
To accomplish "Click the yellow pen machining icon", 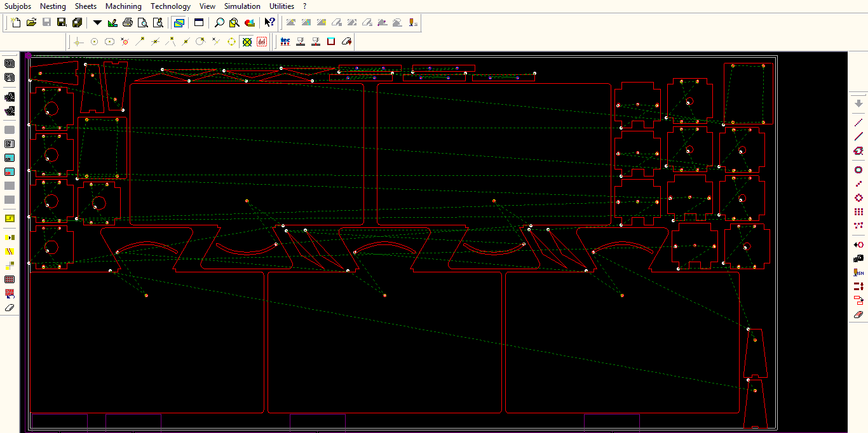I will coord(412,23).
